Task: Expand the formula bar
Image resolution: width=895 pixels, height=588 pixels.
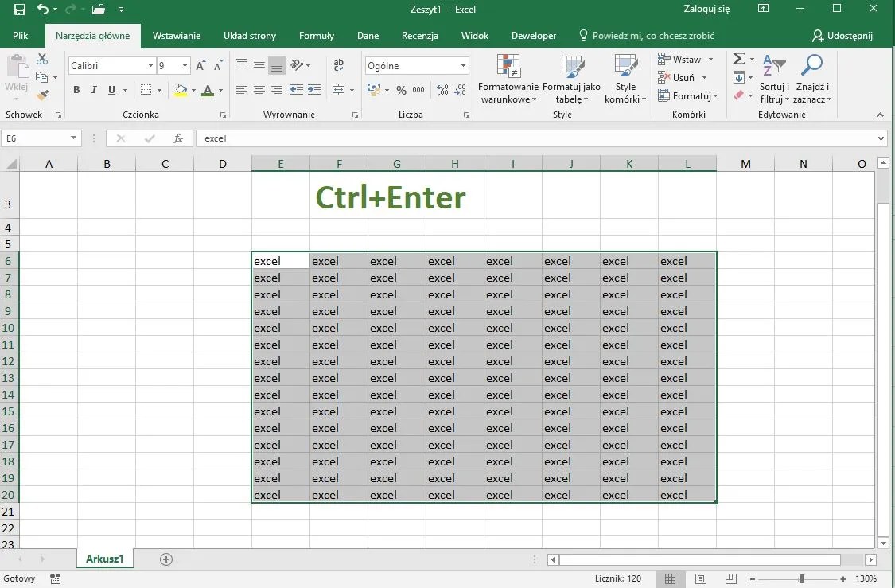Action: (881, 138)
